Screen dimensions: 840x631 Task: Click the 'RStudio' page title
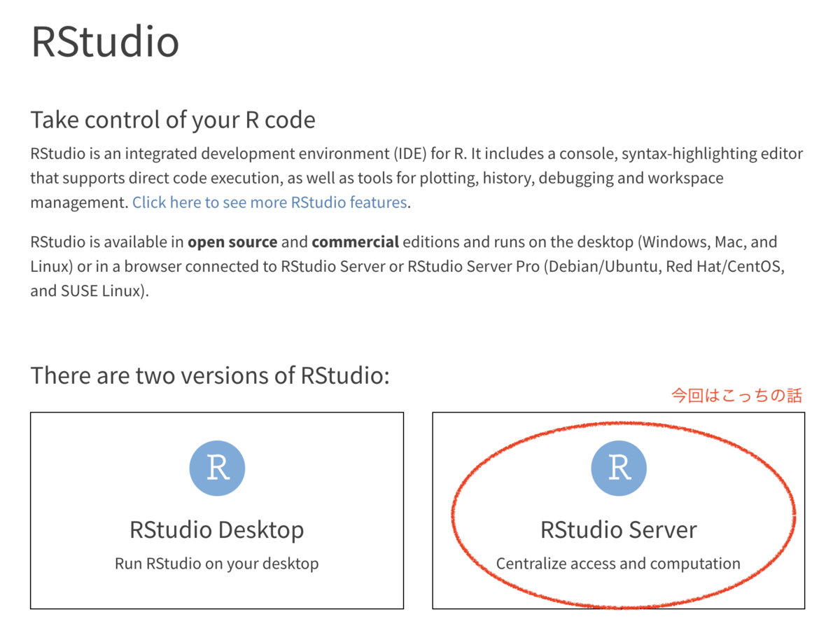(x=105, y=41)
